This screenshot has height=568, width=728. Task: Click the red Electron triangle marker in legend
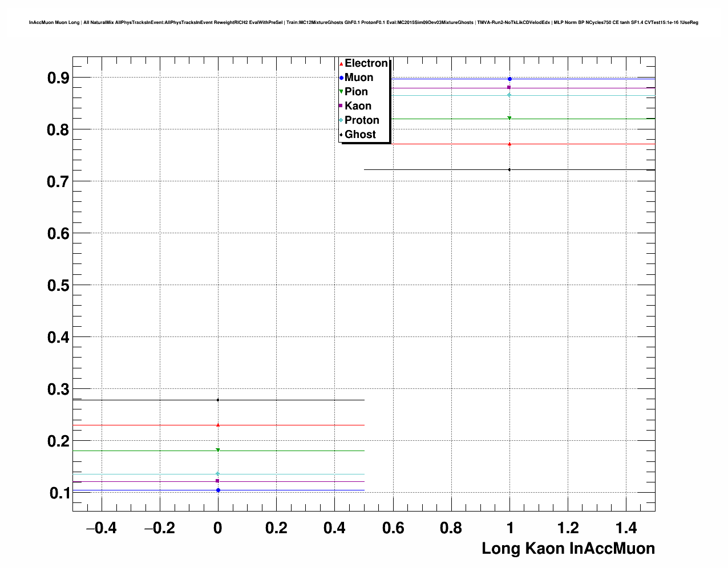pos(341,63)
